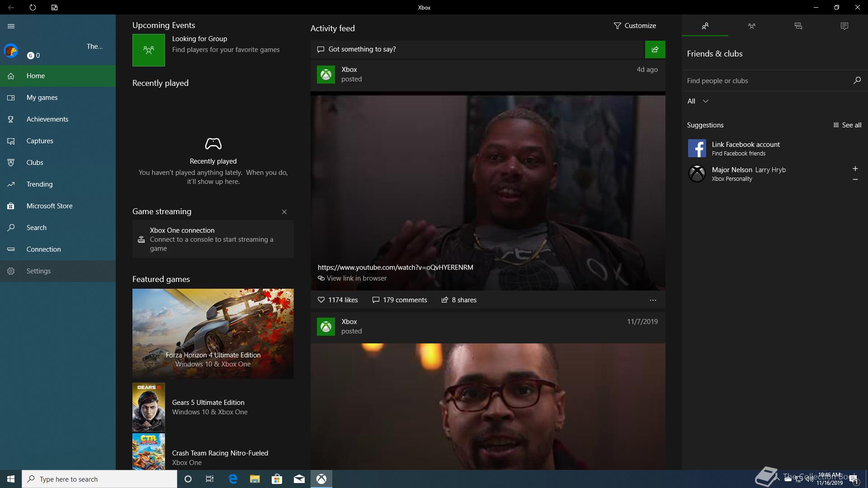Open Connection page

pos(58,249)
